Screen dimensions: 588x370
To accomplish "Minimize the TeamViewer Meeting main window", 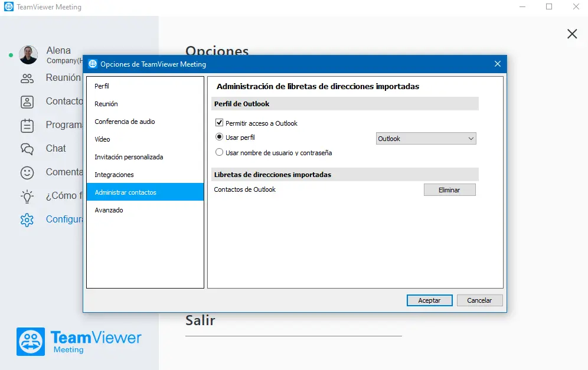I will click(x=522, y=6).
